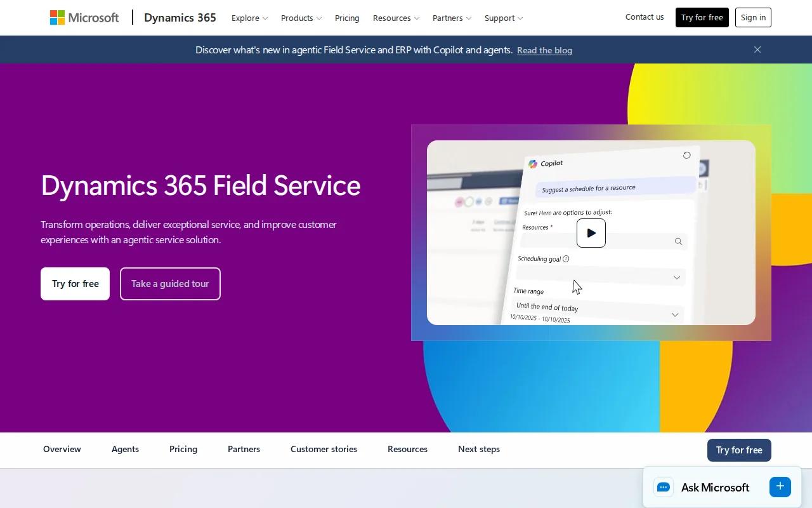
Task: Go to the Resources section tab
Action: 407,449
